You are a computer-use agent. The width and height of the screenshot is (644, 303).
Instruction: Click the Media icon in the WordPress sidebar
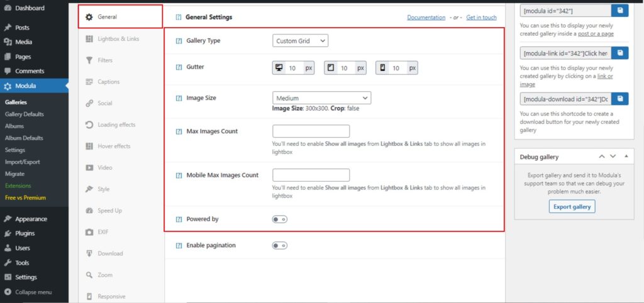coord(8,42)
